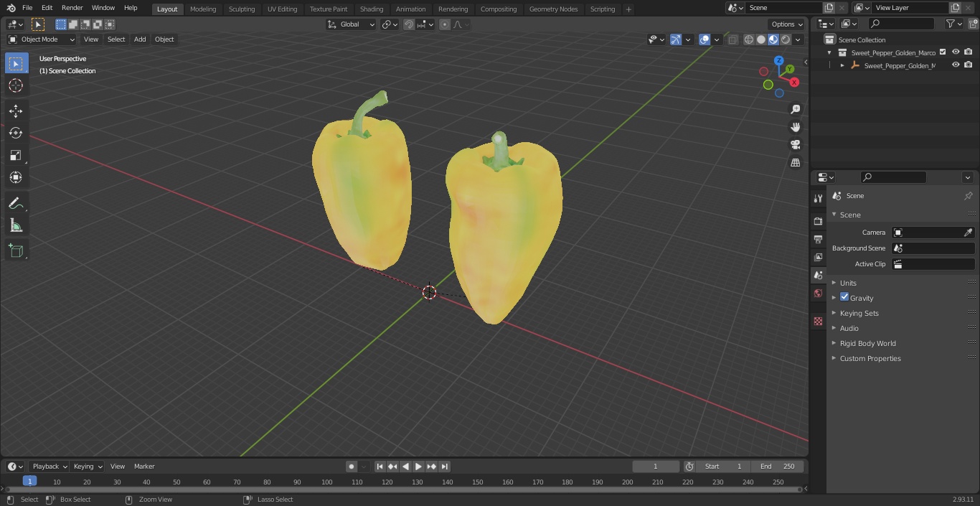The width and height of the screenshot is (980, 506).
Task: Open the Object Mode dropdown
Action: coord(42,39)
